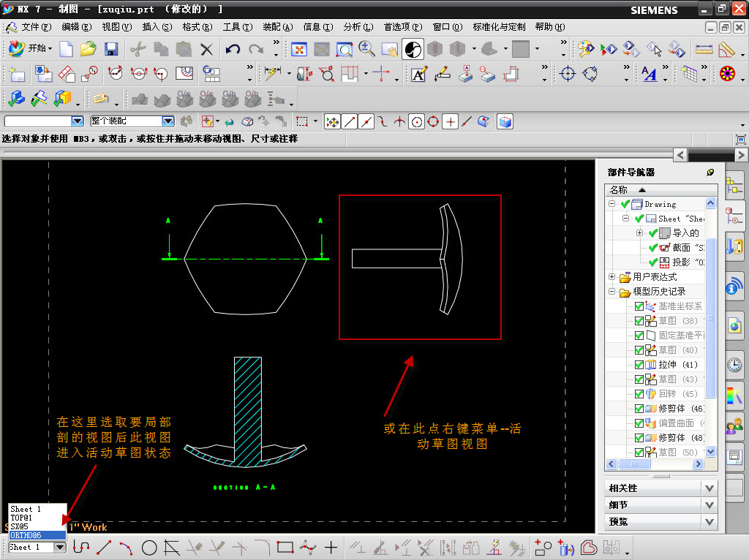Toggle the 偏置曲面 feature checkbox
749x560 pixels.
(639, 423)
